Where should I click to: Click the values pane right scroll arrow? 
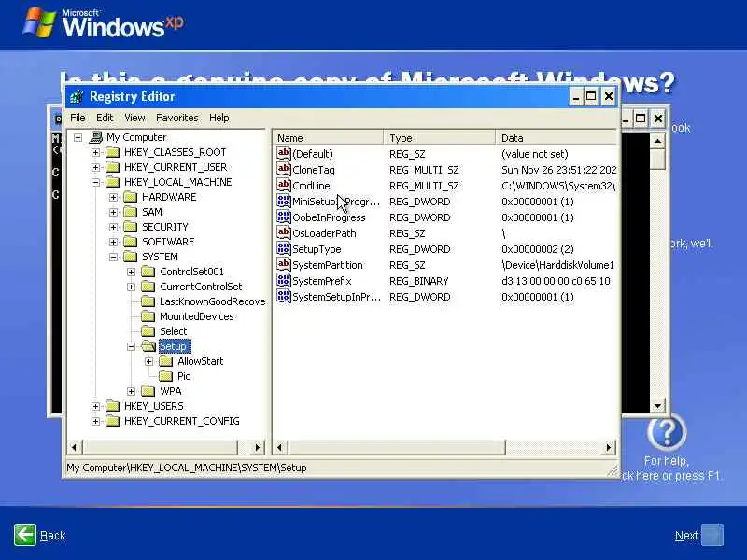(x=609, y=448)
